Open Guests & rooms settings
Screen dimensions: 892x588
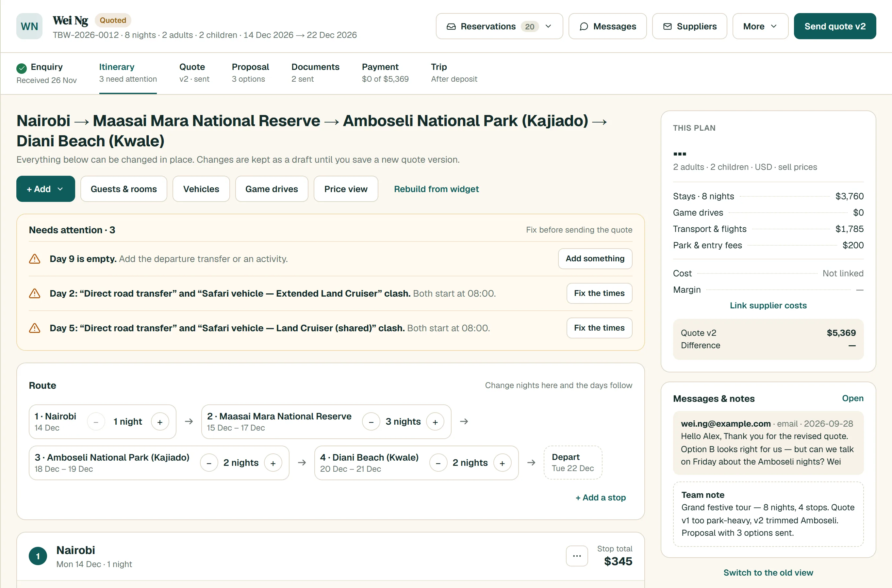click(x=124, y=189)
